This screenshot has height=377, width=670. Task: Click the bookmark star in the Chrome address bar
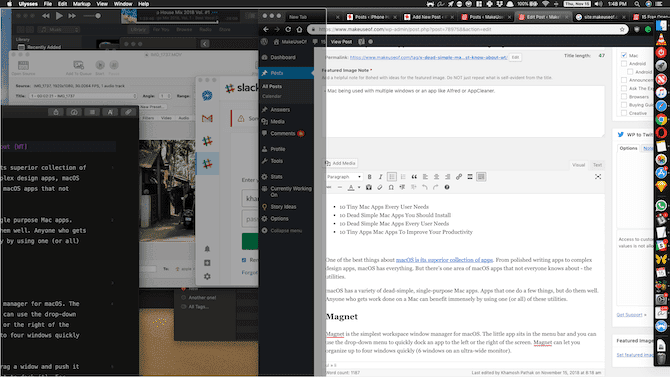coord(622,29)
